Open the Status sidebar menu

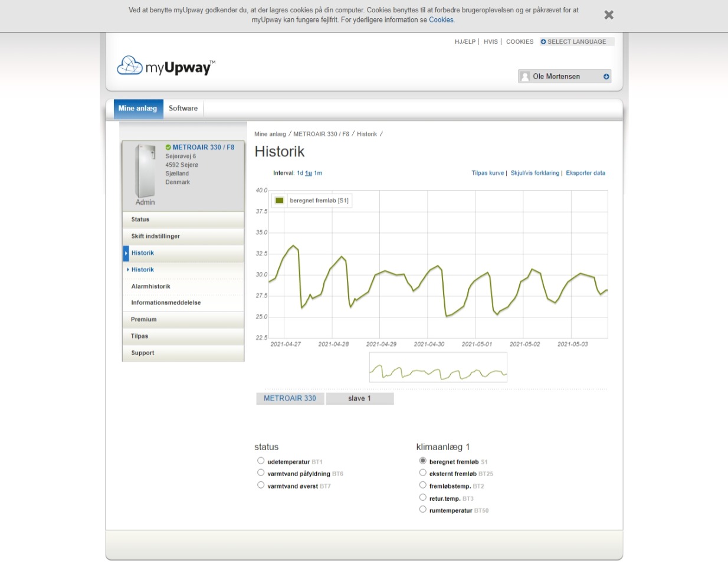183,219
